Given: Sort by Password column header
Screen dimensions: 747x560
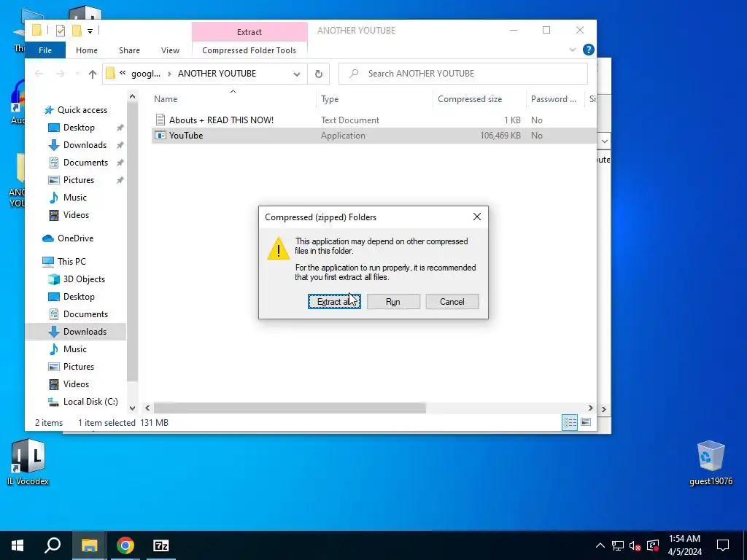Looking at the screenshot, I should pos(554,99).
